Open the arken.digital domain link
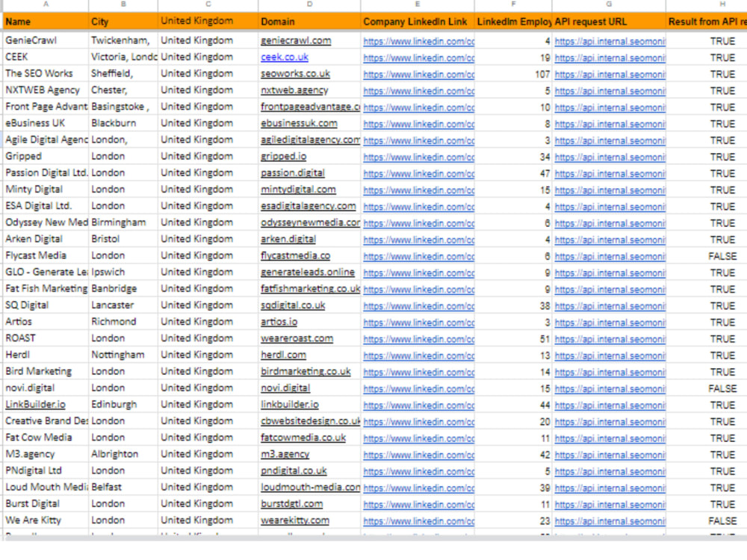The height and width of the screenshot is (560, 747). [288, 239]
